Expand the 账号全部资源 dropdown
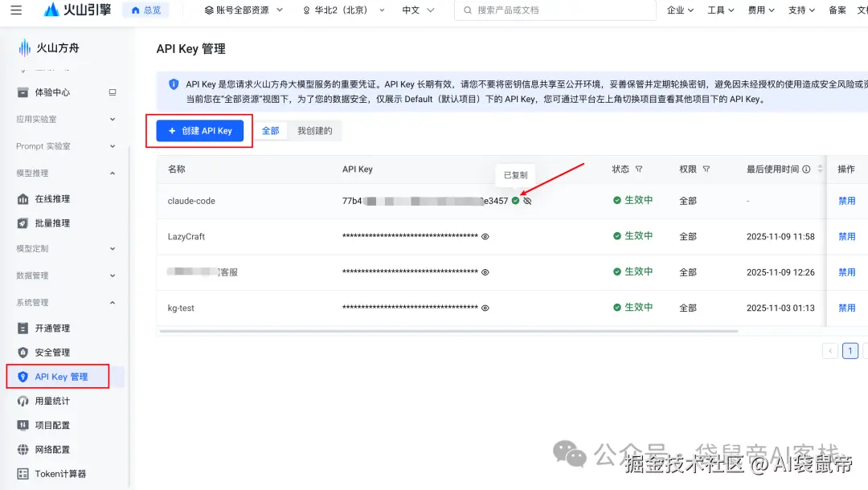 (x=244, y=10)
